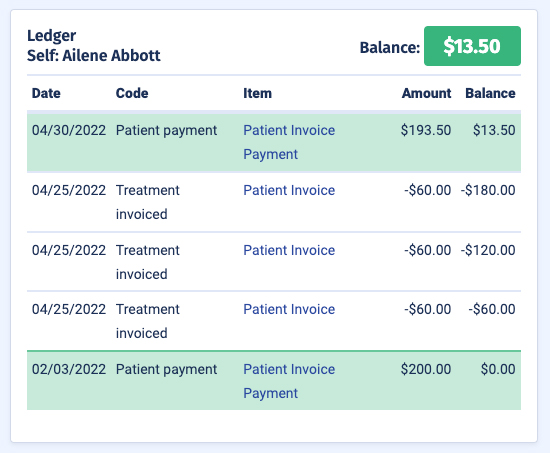Open Patient Invoice link with -$120.00 balance
550x453 pixels.
[x=289, y=250]
